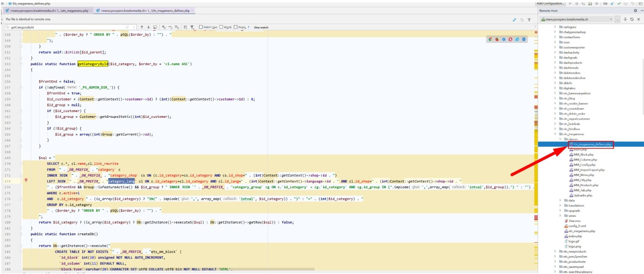Open file in Opera browser icon
644x274 pixels.
pos(510,39)
